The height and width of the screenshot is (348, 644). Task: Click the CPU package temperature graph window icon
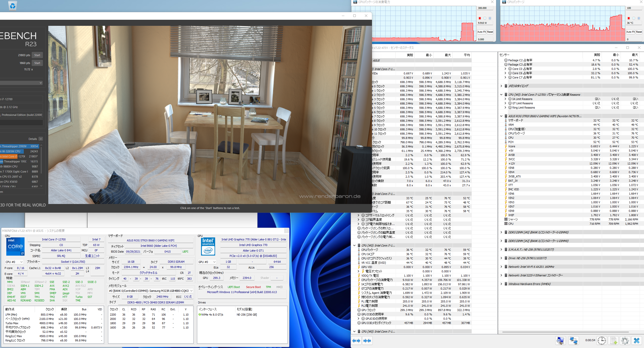[504, 2]
